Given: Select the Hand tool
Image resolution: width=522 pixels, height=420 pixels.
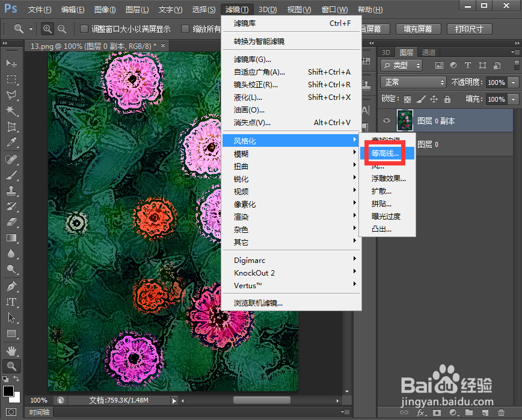Looking at the screenshot, I should (x=12, y=350).
